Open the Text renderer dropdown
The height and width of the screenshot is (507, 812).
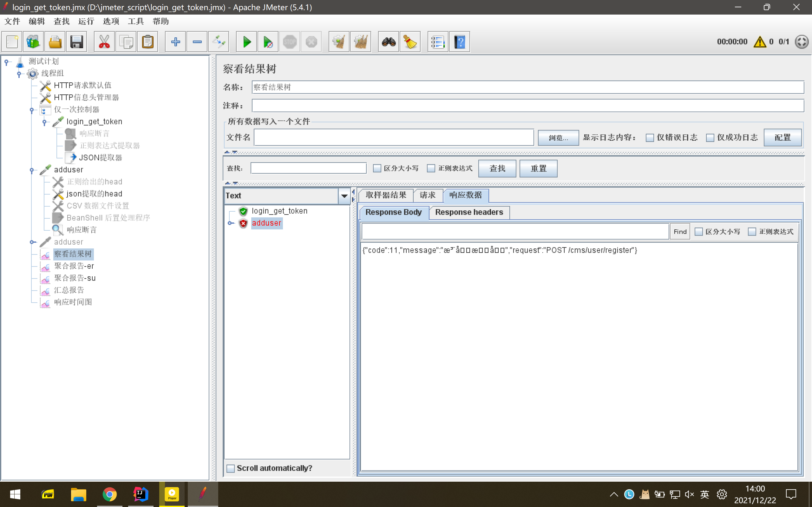tap(344, 196)
